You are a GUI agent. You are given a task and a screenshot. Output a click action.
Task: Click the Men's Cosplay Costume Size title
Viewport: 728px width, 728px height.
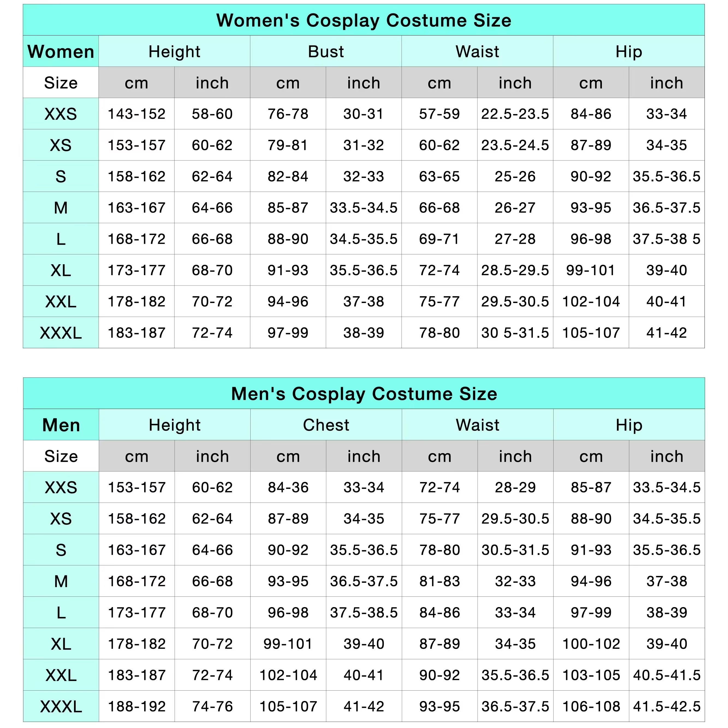coord(364,394)
